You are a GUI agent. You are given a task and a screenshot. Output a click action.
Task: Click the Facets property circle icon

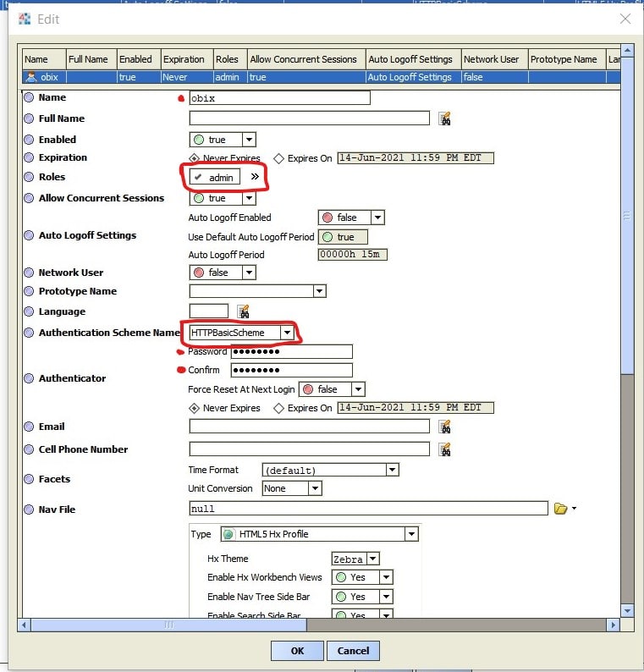point(29,479)
